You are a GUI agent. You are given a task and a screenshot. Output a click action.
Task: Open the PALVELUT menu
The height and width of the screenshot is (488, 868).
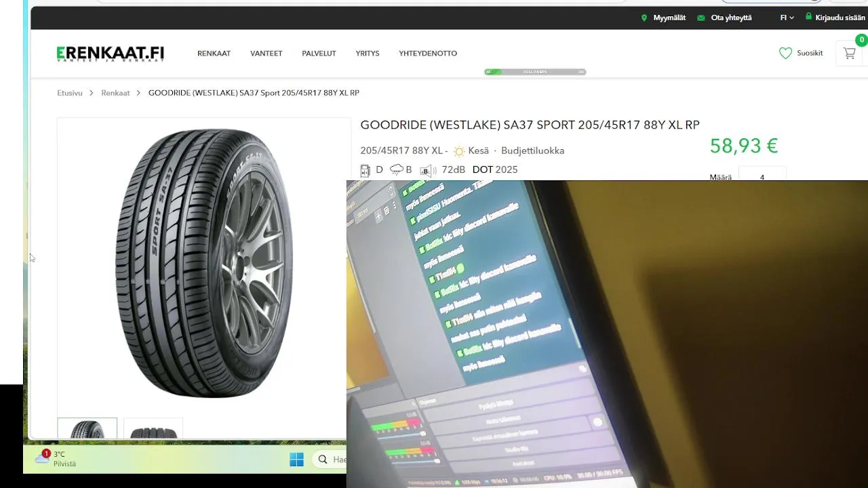tap(319, 54)
